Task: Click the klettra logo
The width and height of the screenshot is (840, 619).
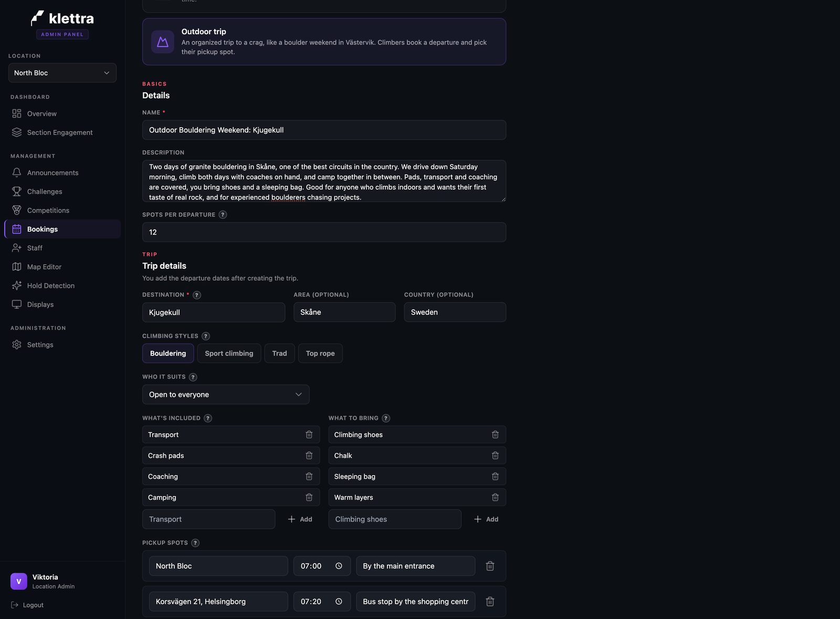Action: (x=62, y=18)
